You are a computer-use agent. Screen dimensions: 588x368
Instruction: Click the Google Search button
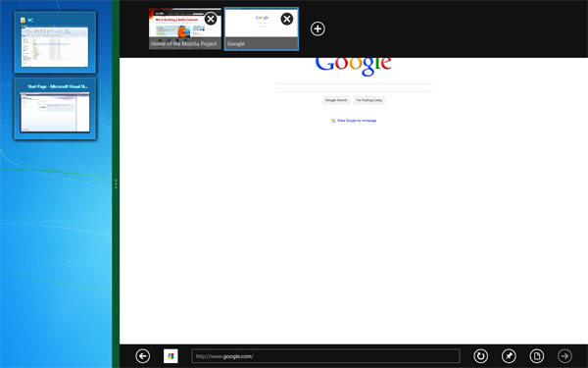tap(336, 100)
